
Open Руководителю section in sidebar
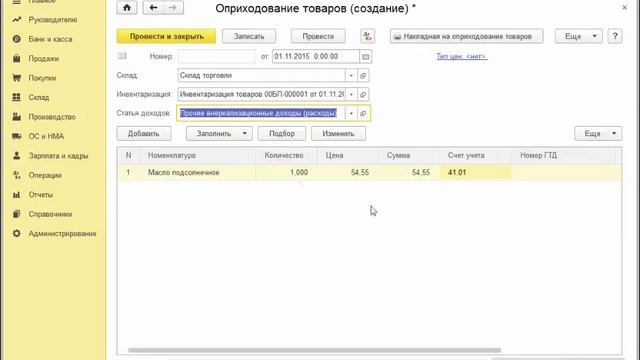53,20
